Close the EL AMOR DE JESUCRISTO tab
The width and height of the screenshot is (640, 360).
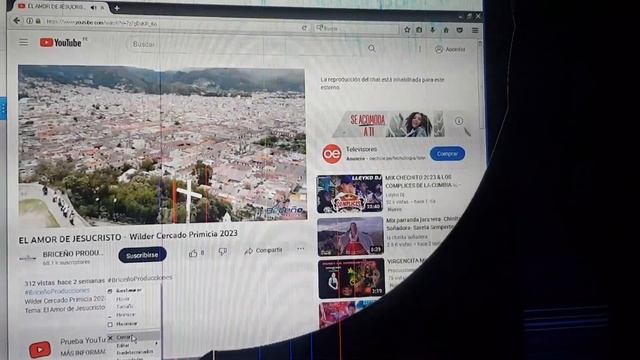pos(102,7)
